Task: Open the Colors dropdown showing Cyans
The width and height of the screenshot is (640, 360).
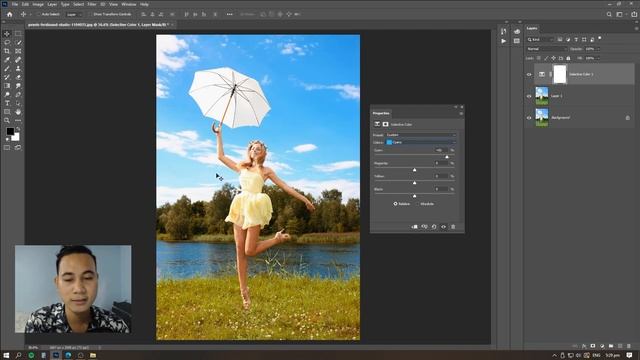Action: click(x=421, y=142)
